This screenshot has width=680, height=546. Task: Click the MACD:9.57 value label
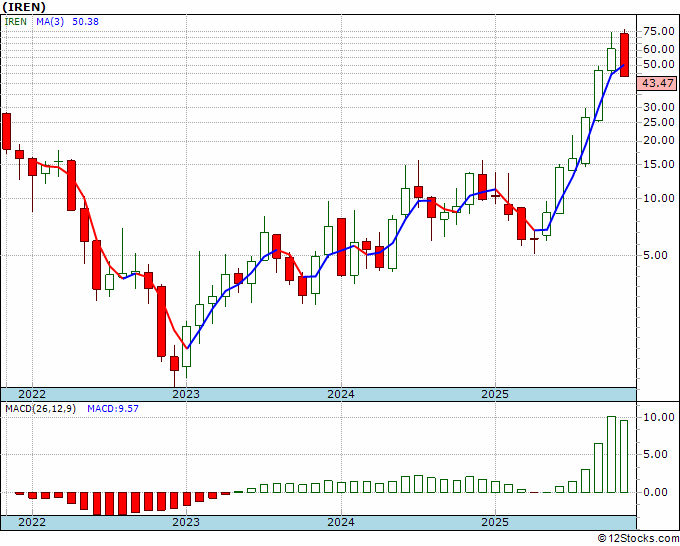pos(113,409)
